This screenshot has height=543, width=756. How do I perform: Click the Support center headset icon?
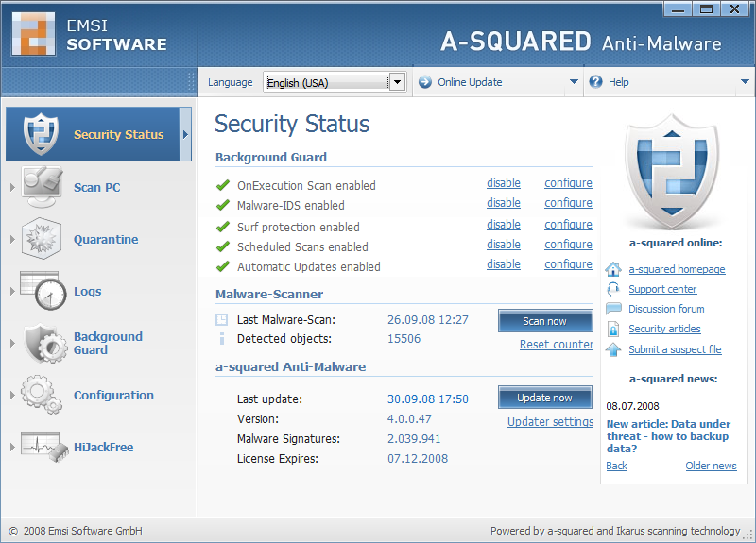click(613, 289)
